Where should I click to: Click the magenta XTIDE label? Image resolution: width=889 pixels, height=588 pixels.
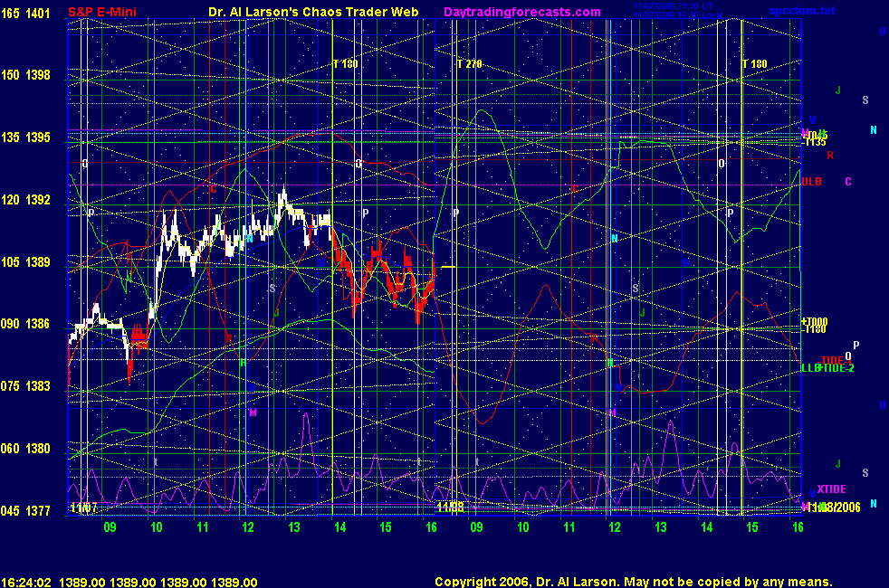click(x=831, y=488)
